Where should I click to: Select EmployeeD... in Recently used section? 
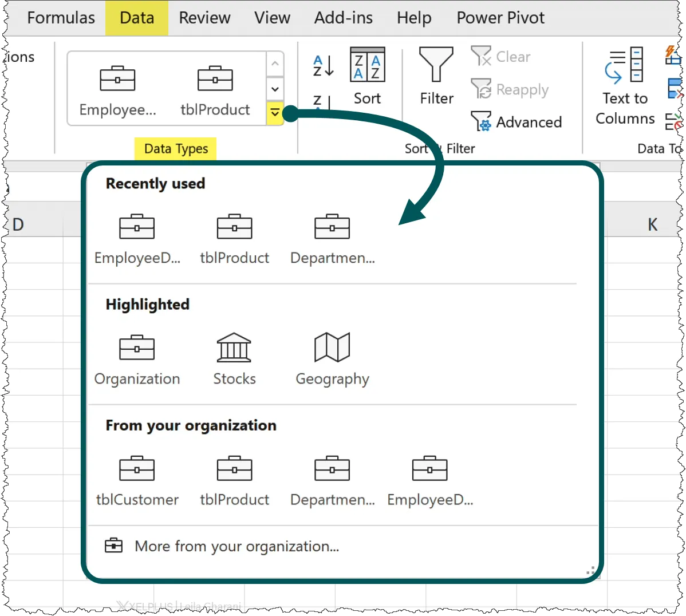(137, 227)
